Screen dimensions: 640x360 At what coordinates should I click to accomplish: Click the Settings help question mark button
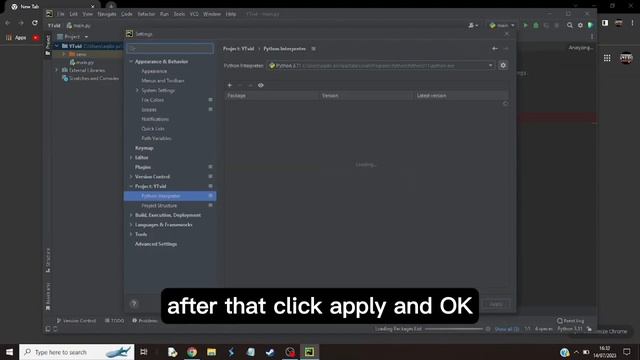click(133, 304)
